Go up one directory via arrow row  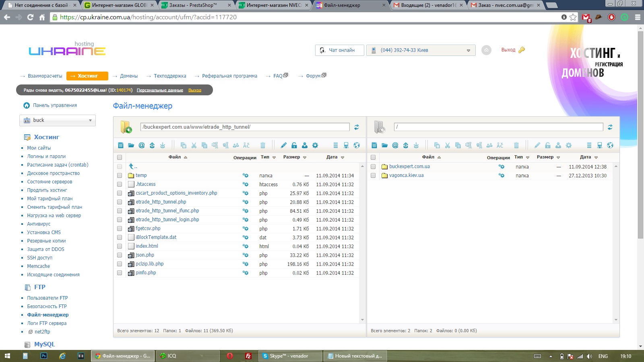coord(133,167)
